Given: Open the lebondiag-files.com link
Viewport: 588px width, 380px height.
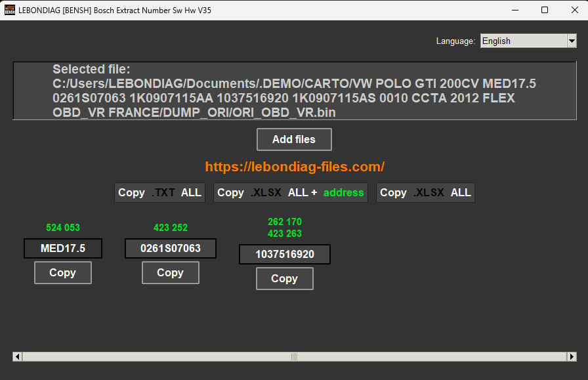Looking at the screenshot, I should coord(295,167).
